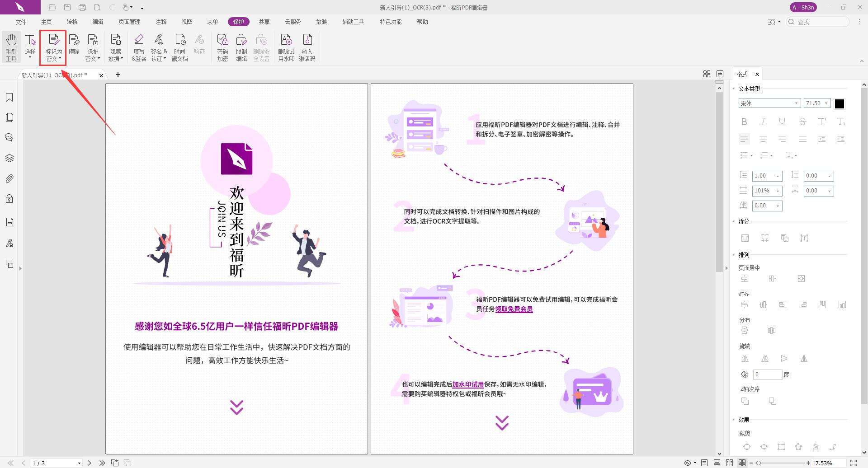Click the zoom in plus button
Viewport: 868px width, 468px height.
coord(808,463)
